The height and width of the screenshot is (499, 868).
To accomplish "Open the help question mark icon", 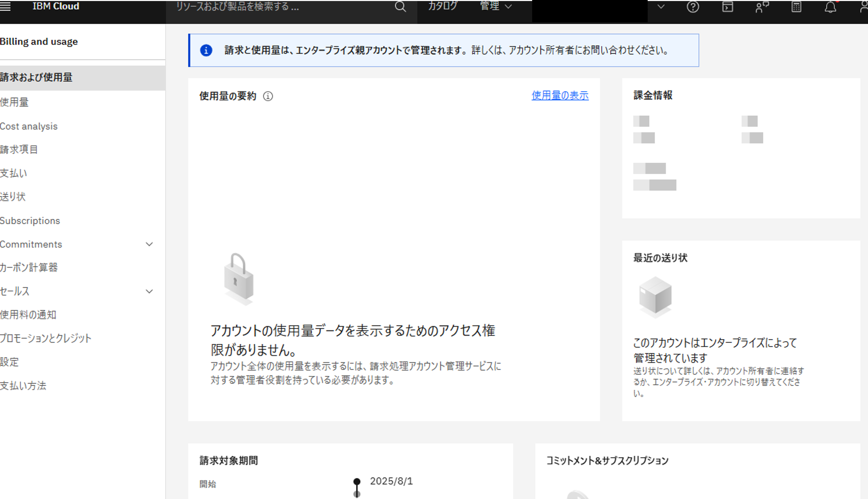I will [x=693, y=7].
